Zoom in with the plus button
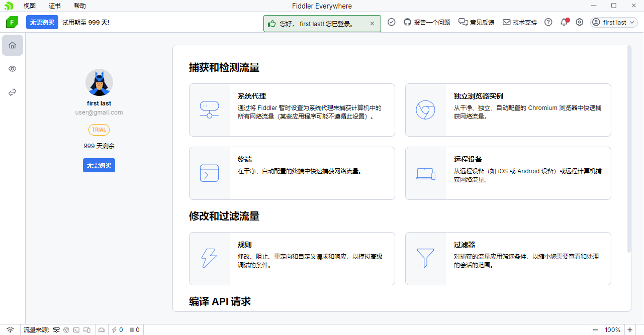The height and width of the screenshot is (335, 644). (629, 330)
